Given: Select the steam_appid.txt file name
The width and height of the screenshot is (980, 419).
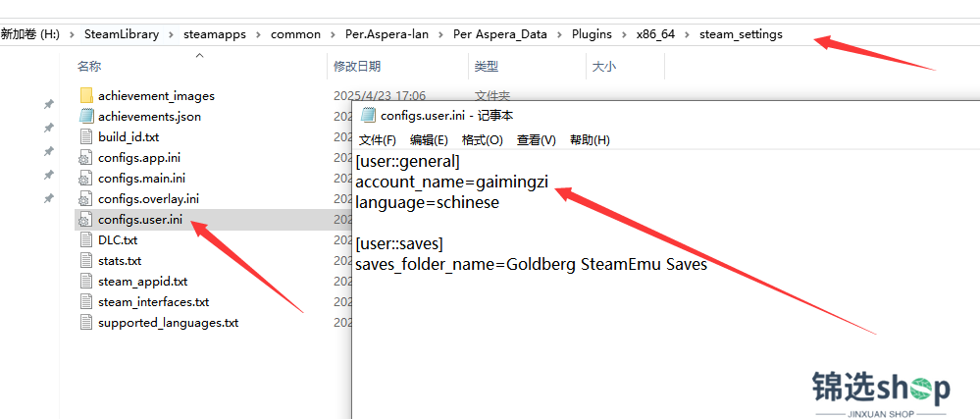Looking at the screenshot, I should (x=142, y=282).
